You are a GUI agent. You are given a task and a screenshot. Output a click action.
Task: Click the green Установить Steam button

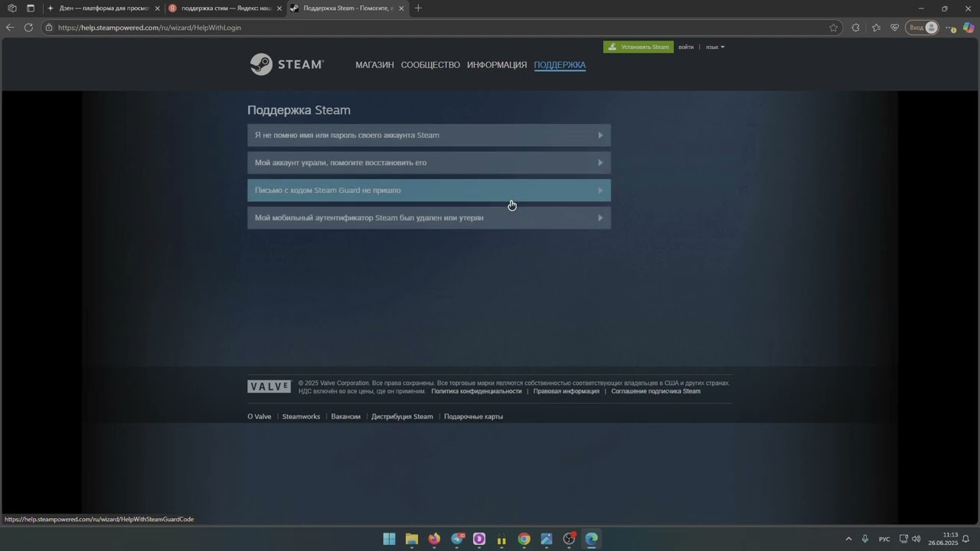(639, 47)
